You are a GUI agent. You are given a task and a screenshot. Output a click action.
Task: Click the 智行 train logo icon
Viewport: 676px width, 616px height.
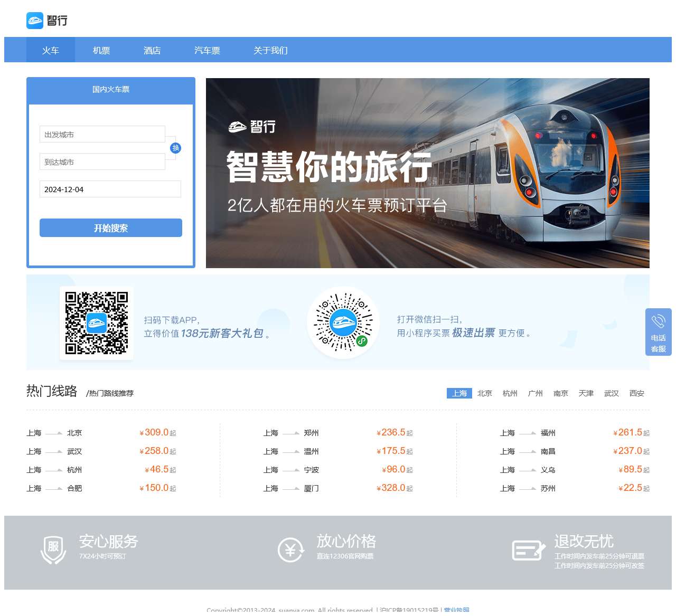(35, 21)
